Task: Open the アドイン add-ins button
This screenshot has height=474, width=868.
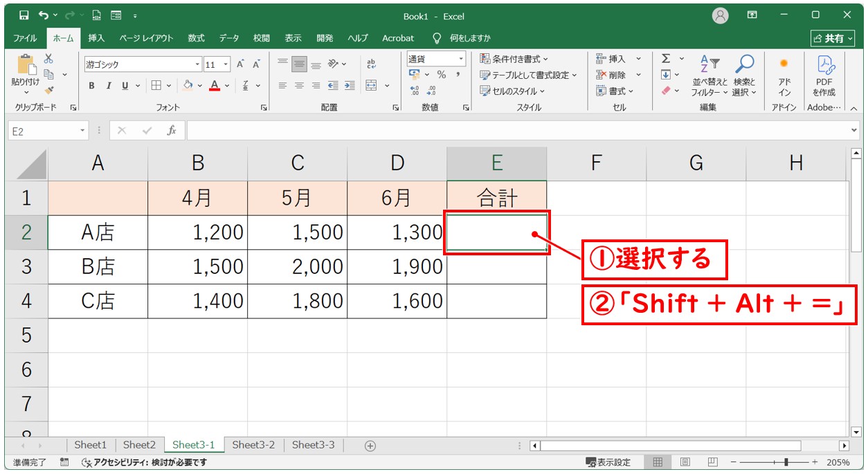Action: click(784, 75)
